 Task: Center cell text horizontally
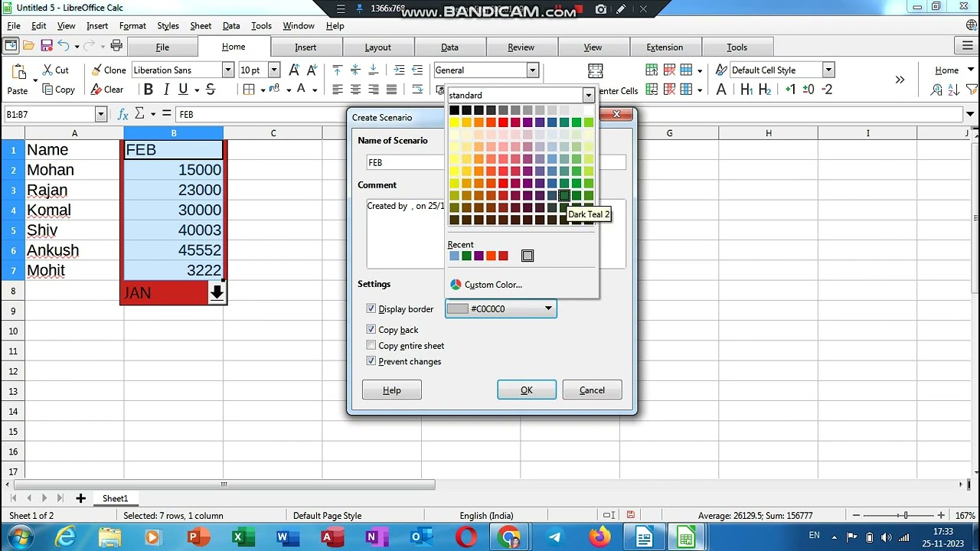coord(355,90)
